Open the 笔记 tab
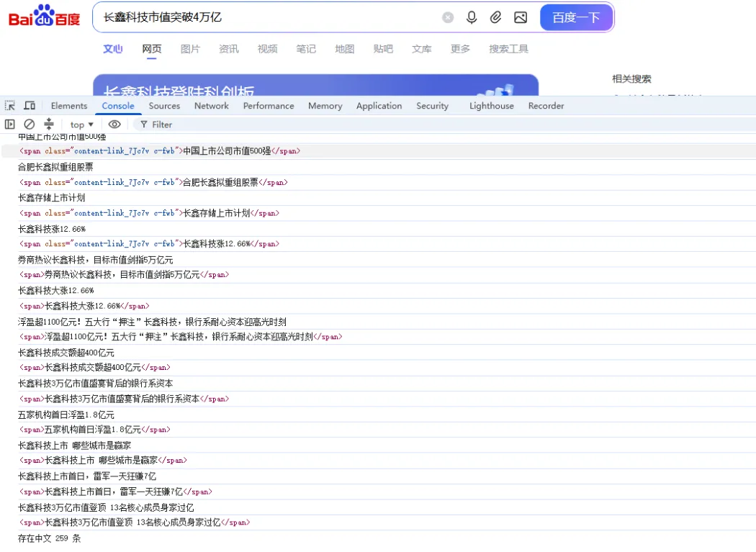This screenshot has height=552, width=756. point(306,49)
